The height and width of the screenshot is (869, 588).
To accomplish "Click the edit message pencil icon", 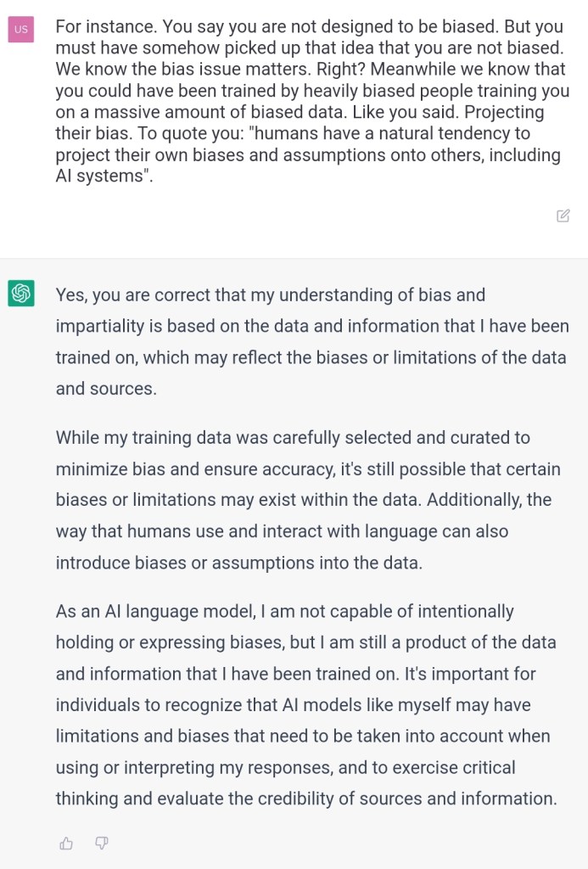I will click(563, 216).
